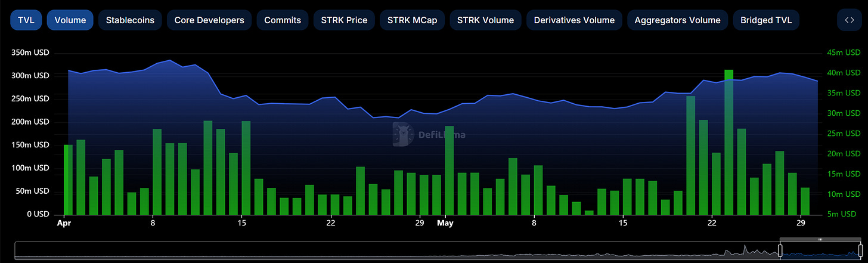The image size is (868, 263).
Task: Toggle the TVL chart series
Action: coord(26,20)
